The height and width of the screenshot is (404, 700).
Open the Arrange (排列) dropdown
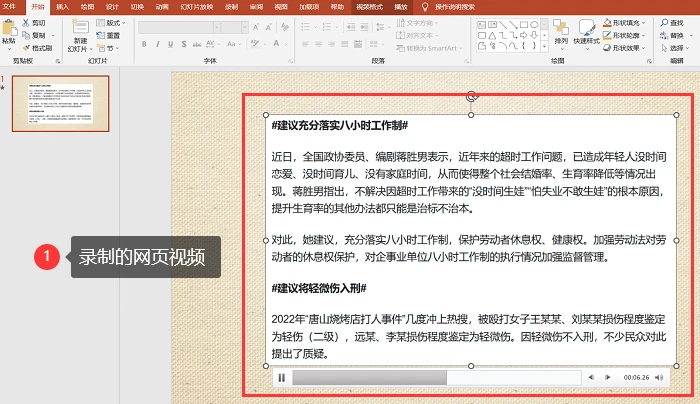pyautogui.click(x=561, y=33)
